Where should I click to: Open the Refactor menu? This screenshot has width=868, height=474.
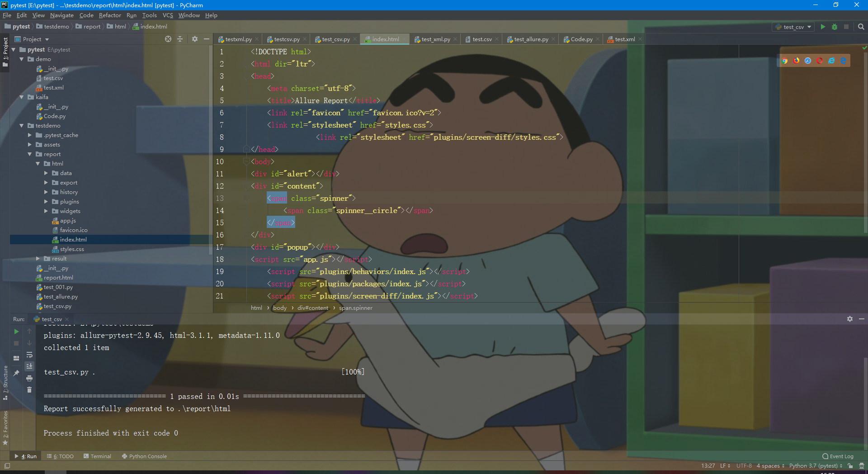pyautogui.click(x=110, y=15)
